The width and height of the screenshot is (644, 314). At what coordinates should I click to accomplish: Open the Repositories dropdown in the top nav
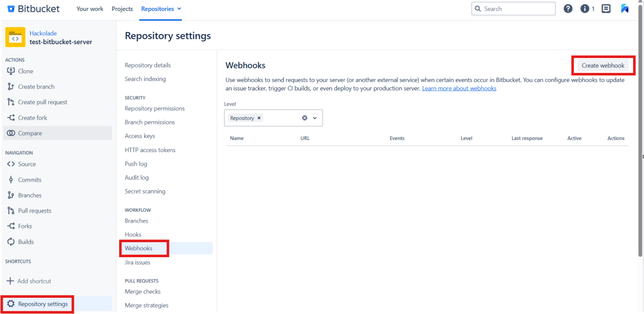[161, 9]
